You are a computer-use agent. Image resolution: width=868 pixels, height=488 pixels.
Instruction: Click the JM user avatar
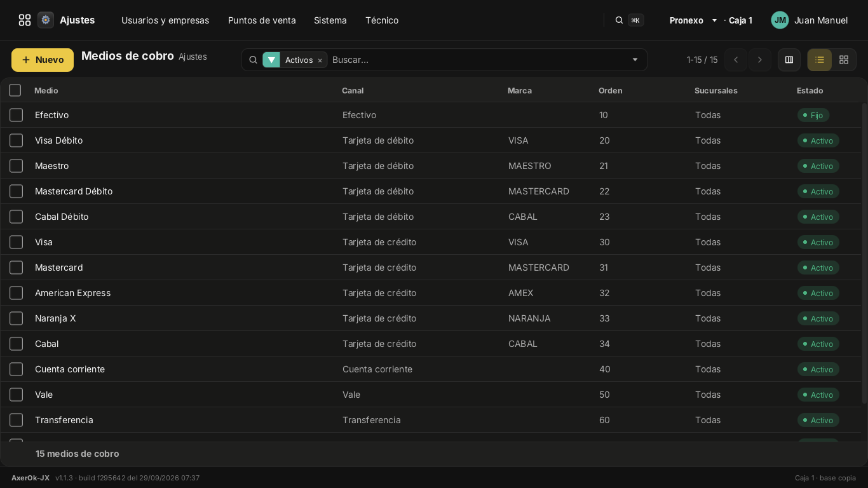780,20
